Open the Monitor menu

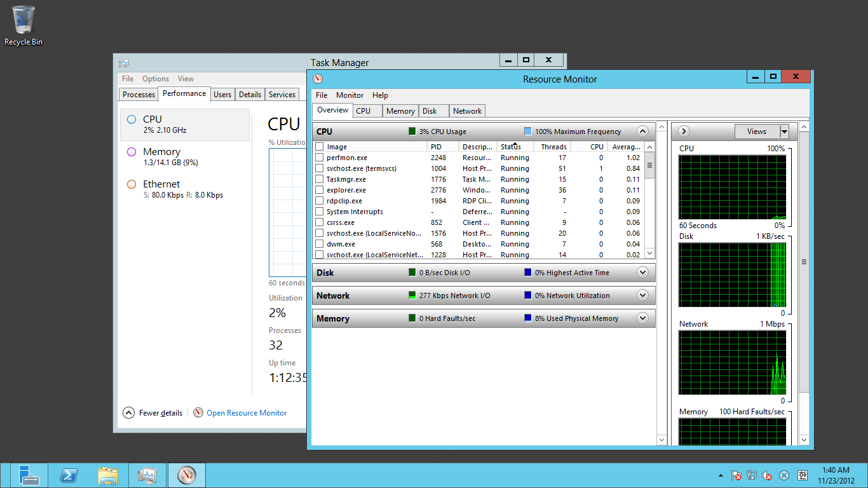pos(350,95)
